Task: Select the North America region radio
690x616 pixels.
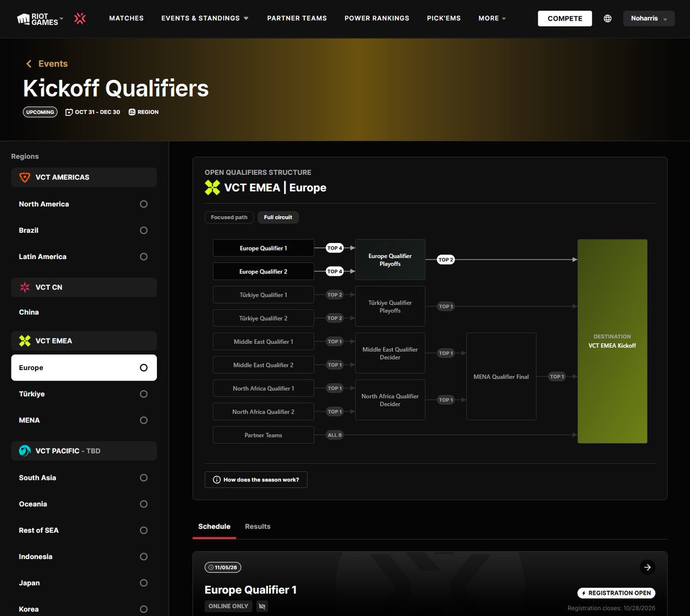Action: tap(144, 204)
